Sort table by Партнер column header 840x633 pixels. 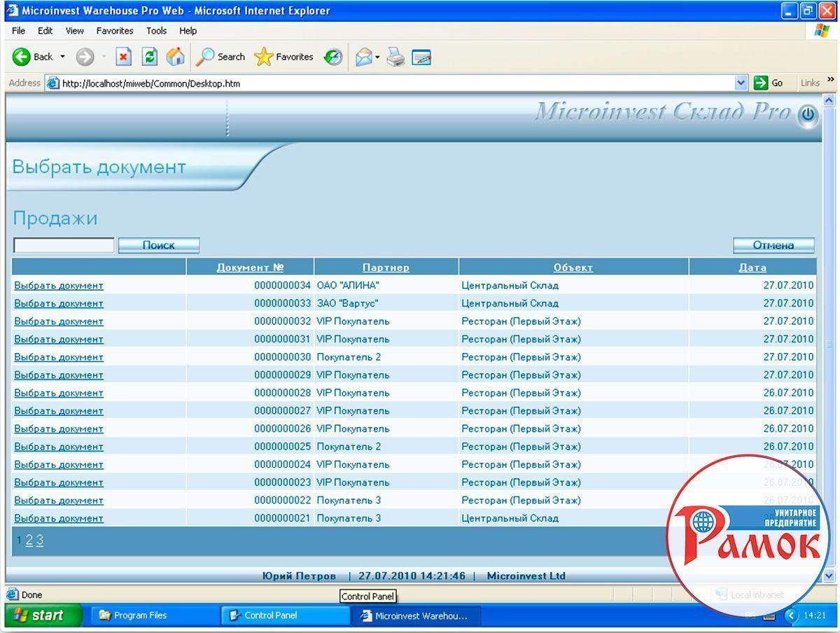[x=386, y=267]
